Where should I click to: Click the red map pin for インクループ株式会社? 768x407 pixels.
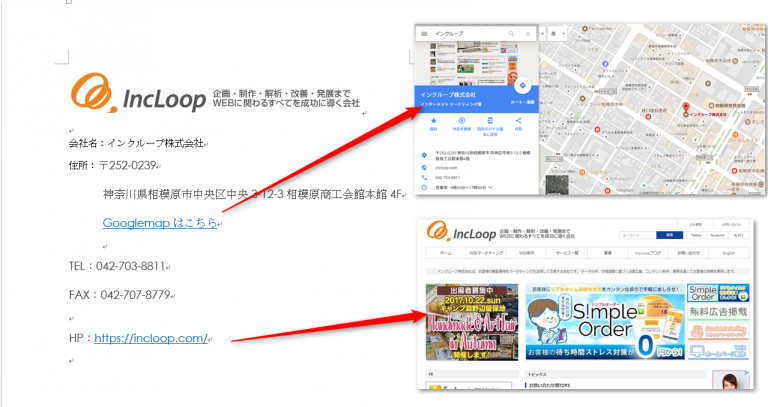(x=686, y=108)
